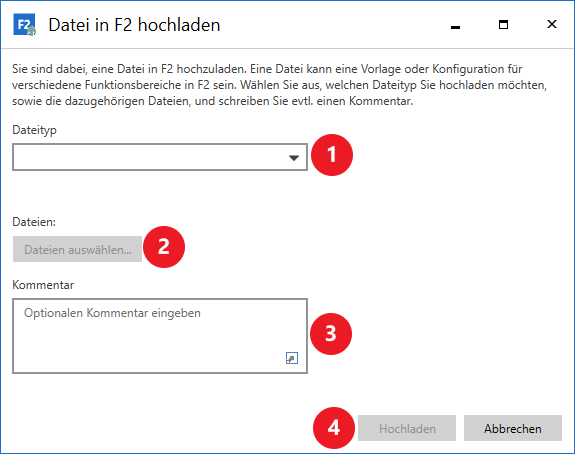Maximize the Datei in F2 hochladen window

(503, 25)
